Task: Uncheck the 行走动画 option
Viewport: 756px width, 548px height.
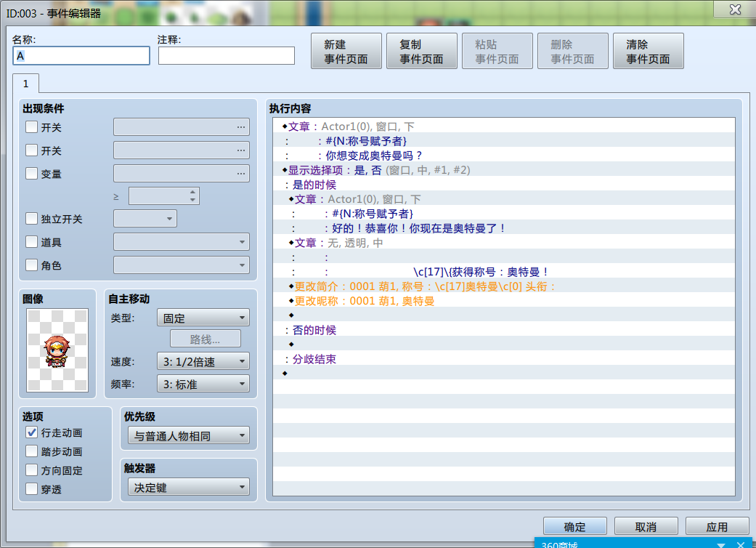Action: tap(31, 432)
